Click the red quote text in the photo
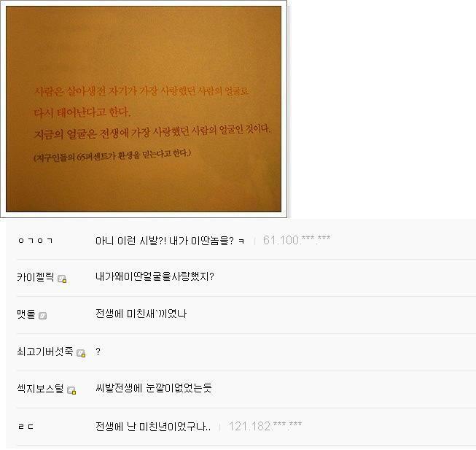The height and width of the screenshot is (450, 476). pyautogui.click(x=152, y=112)
